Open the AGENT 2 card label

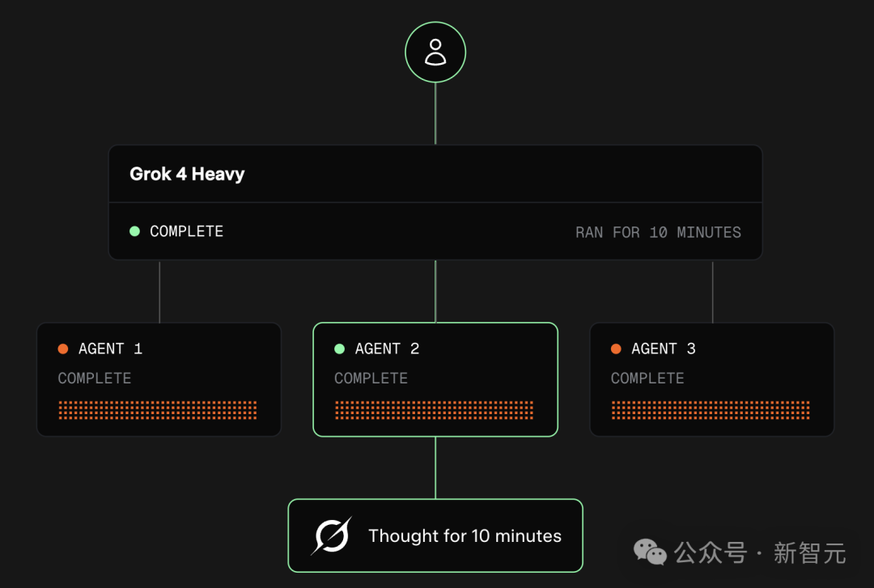coord(387,349)
